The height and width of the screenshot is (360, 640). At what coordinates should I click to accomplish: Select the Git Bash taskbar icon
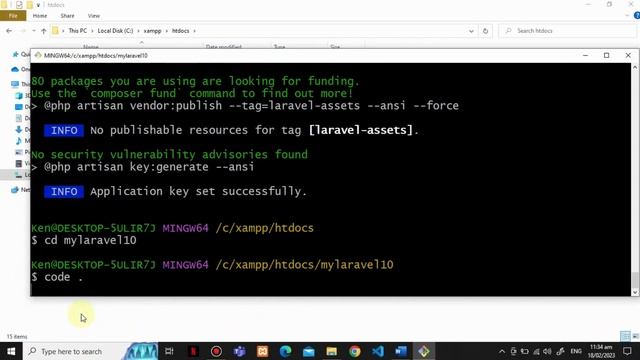click(x=424, y=351)
